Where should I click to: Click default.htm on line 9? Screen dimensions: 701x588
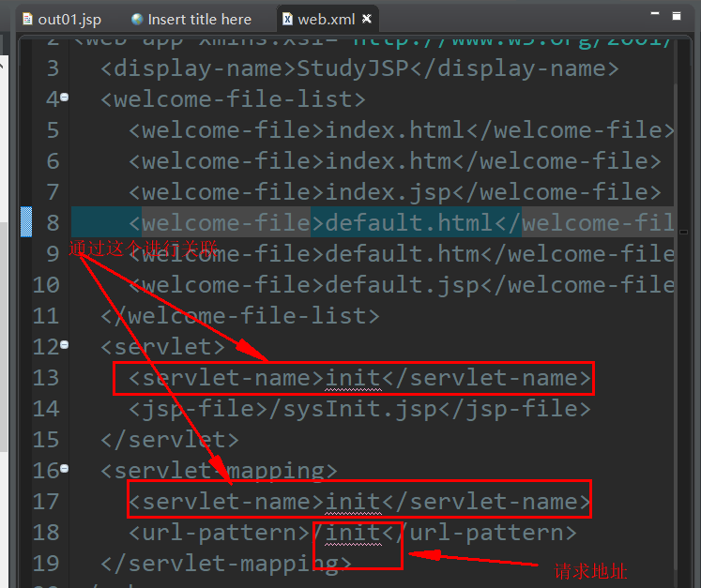402,254
